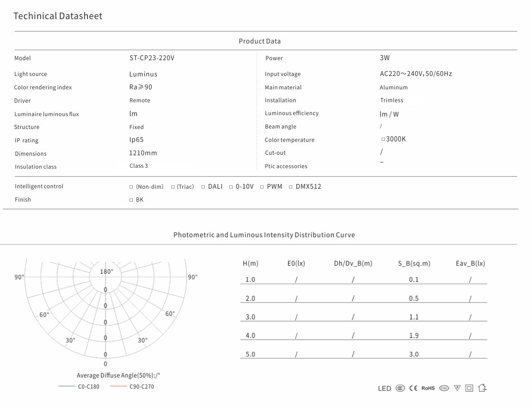Click the CE conformity mark
The width and height of the screenshot is (532, 408).
coord(414,388)
